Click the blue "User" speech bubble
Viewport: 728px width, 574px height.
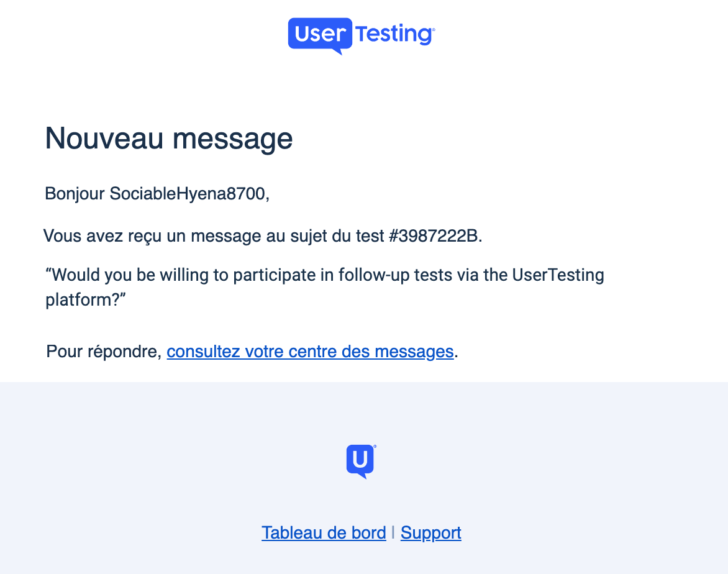(x=320, y=36)
